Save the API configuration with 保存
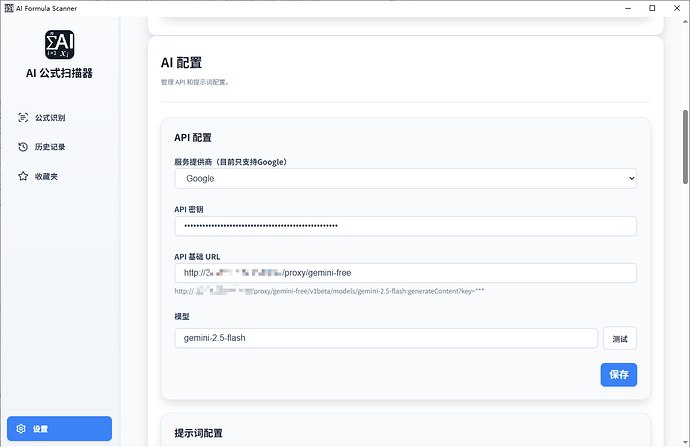 click(x=619, y=375)
